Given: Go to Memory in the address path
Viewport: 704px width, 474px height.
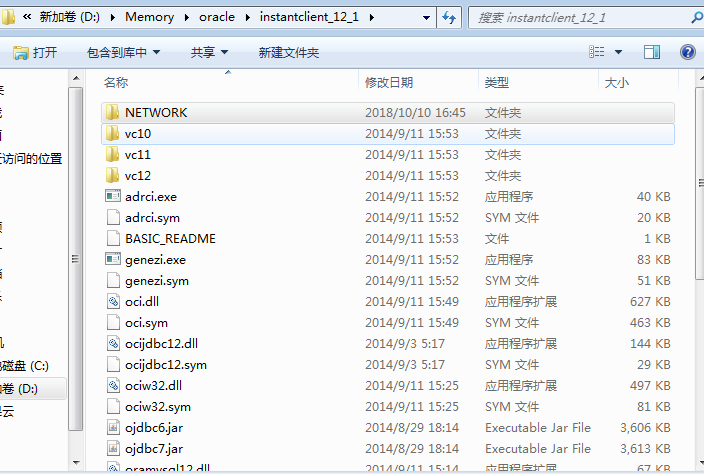Looking at the screenshot, I should [150, 17].
